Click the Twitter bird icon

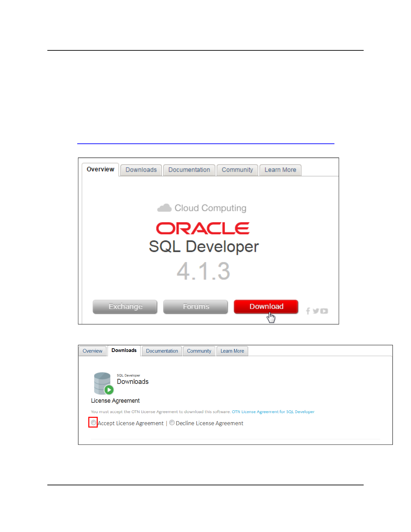pos(316,311)
